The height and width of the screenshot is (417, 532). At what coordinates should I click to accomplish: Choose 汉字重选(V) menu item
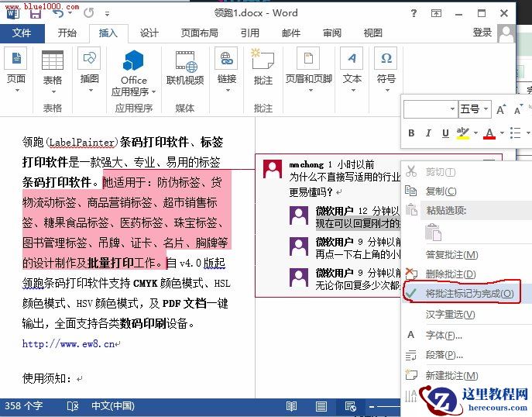tap(450, 315)
